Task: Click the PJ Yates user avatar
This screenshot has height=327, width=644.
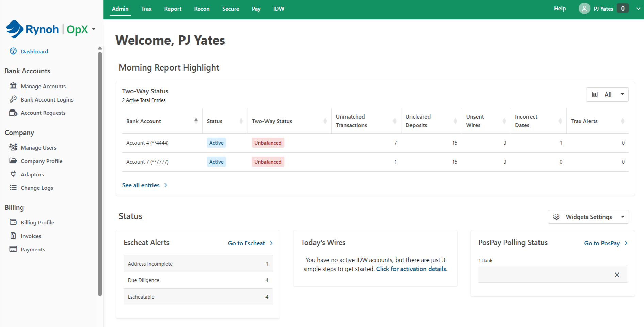Action: coord(584,9)
